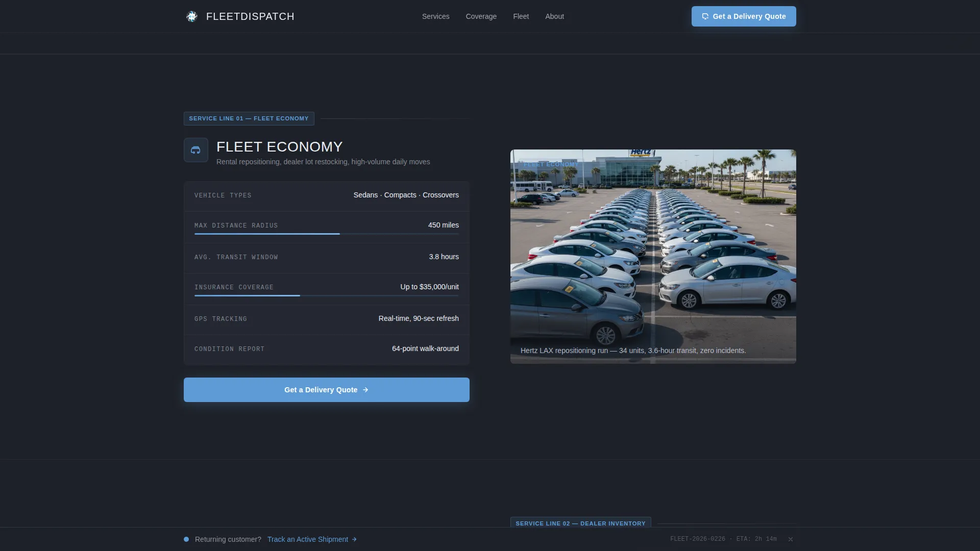The image size is (980, 551).
Task: Click the Rental repositioning subtitle text
Action: [x=323, y=162]
